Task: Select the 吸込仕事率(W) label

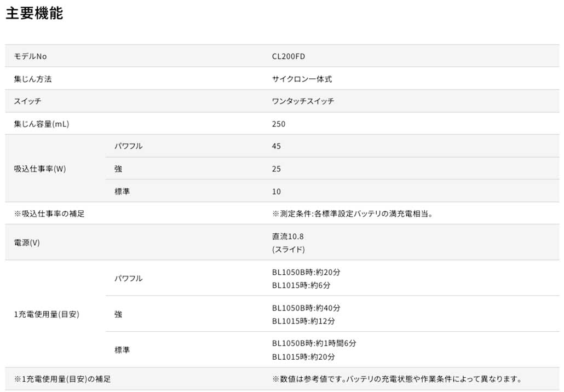Action: pyautogui.click(x=40, y=169)
